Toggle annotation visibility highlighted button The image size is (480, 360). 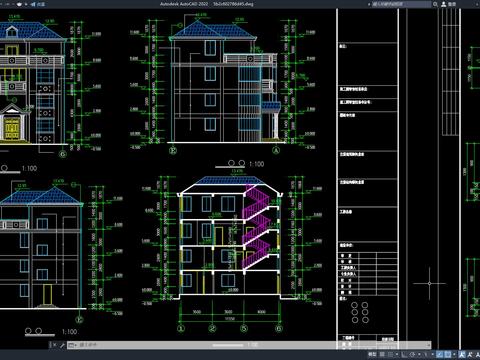462,354
